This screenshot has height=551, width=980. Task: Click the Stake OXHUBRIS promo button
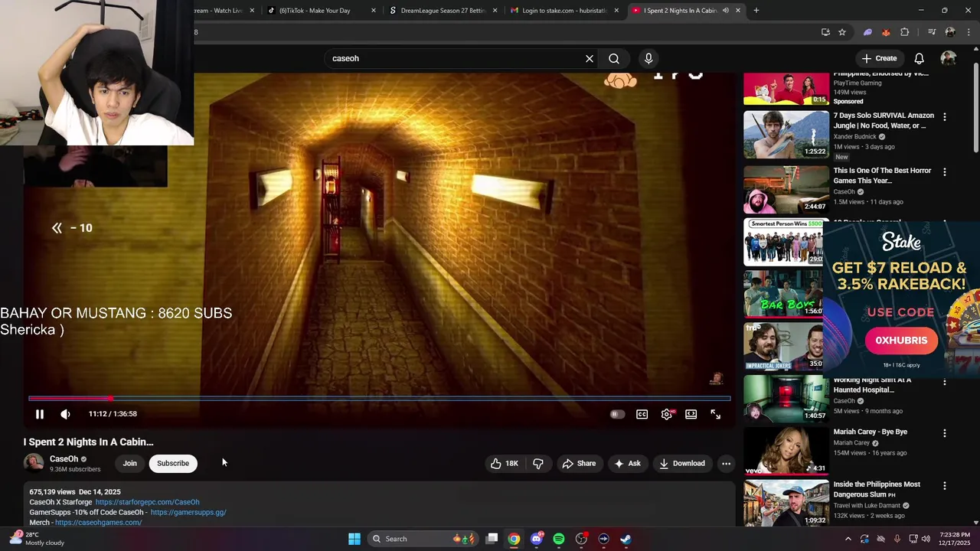click(902, 341)
